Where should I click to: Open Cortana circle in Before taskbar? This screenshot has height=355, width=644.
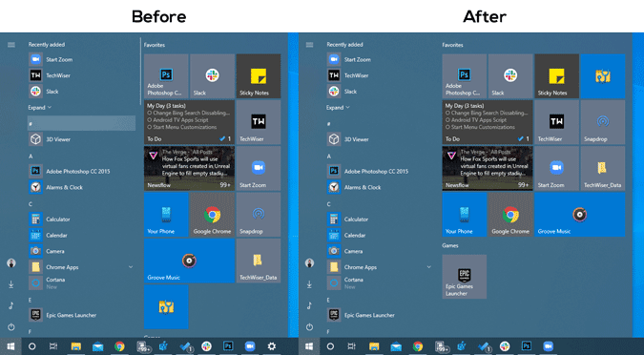coord(31,346)
